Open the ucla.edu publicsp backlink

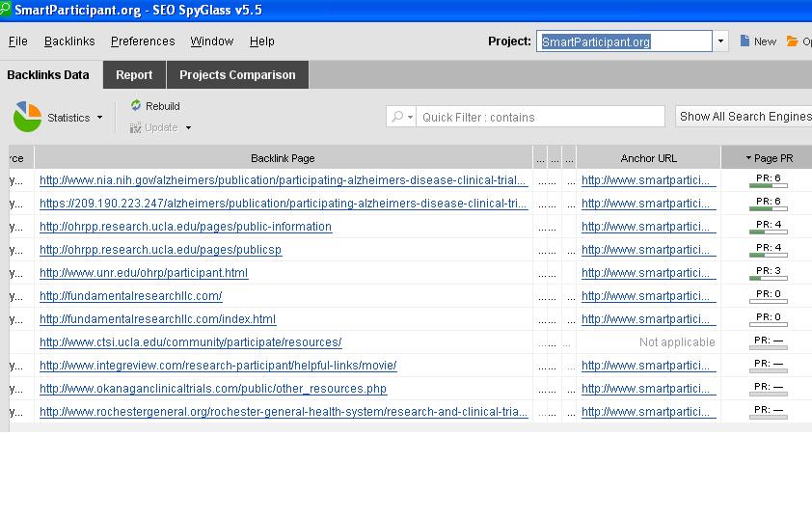(160, 250)
